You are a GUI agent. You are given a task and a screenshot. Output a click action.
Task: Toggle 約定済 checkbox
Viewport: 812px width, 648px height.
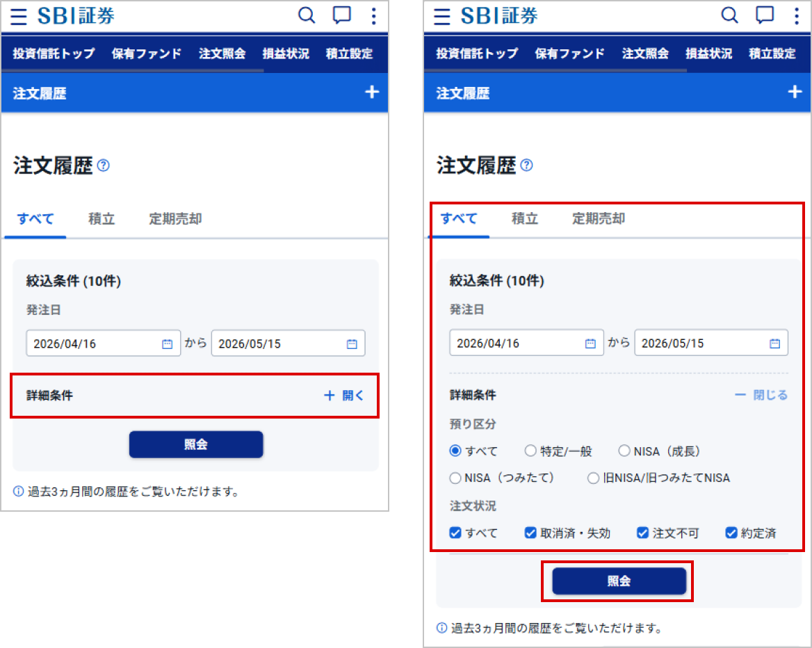731,533
